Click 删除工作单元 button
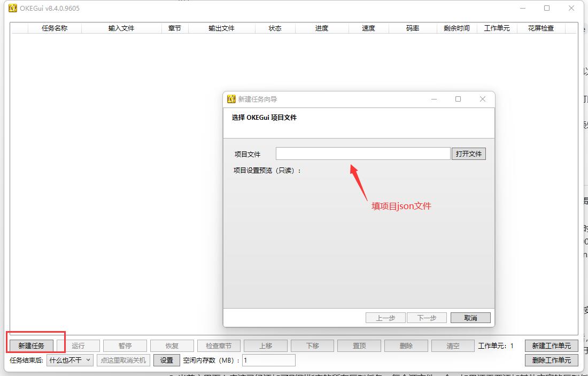 coord(551,360)
